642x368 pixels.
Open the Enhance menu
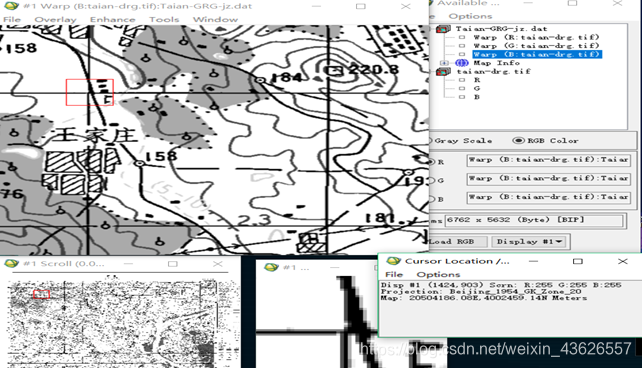tap(113, 19)
